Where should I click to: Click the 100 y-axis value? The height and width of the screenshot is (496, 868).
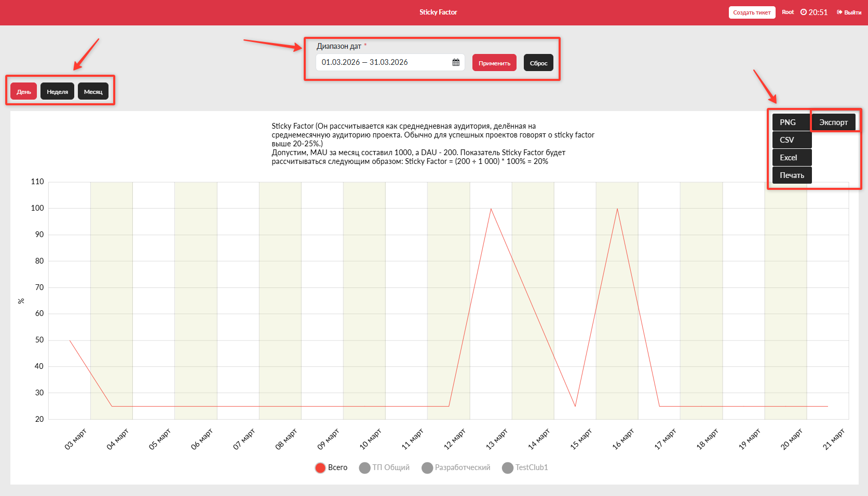(37, 208)
